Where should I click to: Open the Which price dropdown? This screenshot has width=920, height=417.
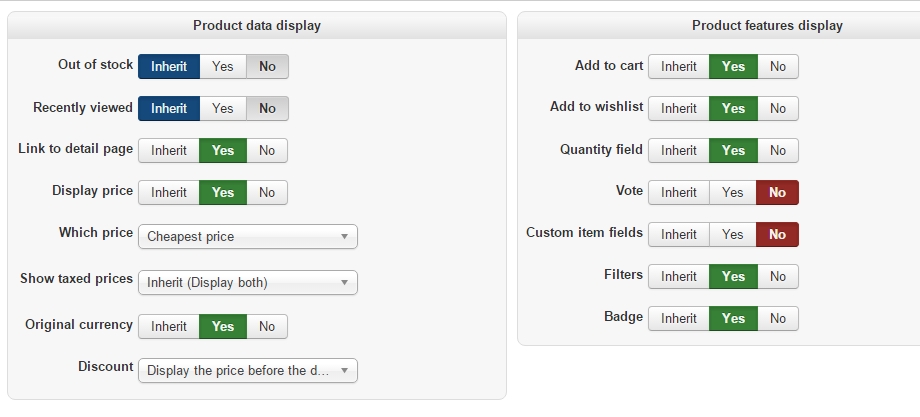247,236
